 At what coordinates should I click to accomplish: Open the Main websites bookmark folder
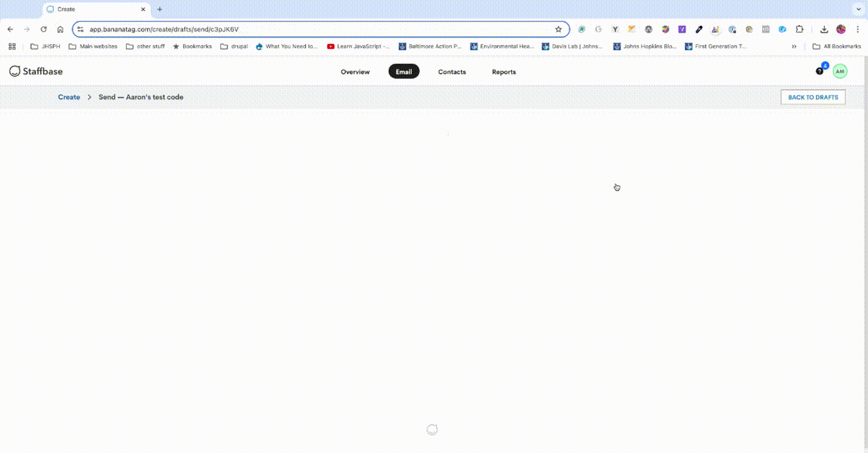click(x=93, y=46)
